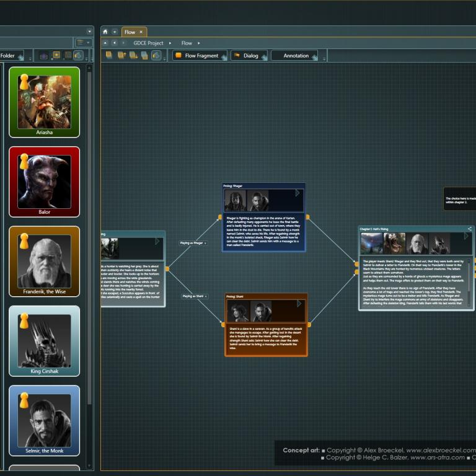Click share icon on Chapter I node

pos(470,229)
